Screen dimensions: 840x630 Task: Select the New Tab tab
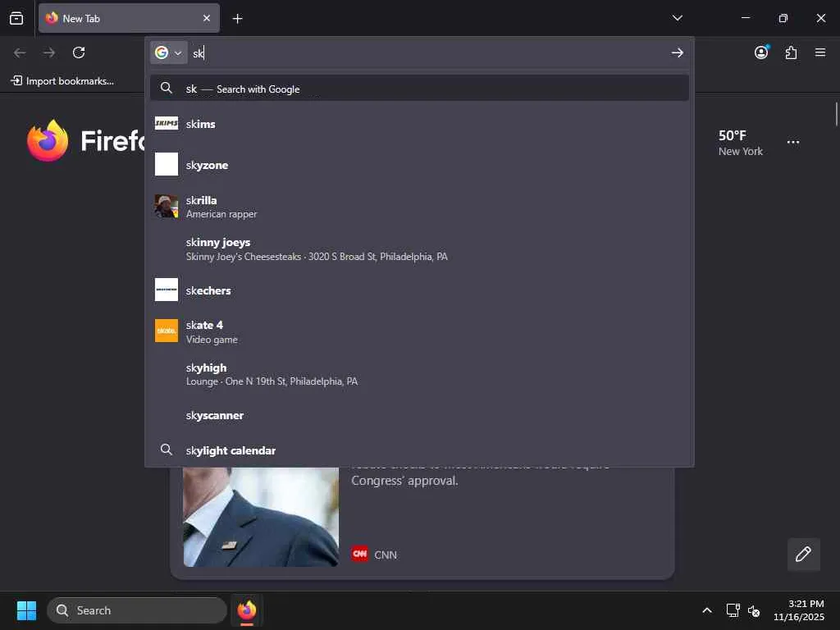pyautogui.click(x=129, y=18)
